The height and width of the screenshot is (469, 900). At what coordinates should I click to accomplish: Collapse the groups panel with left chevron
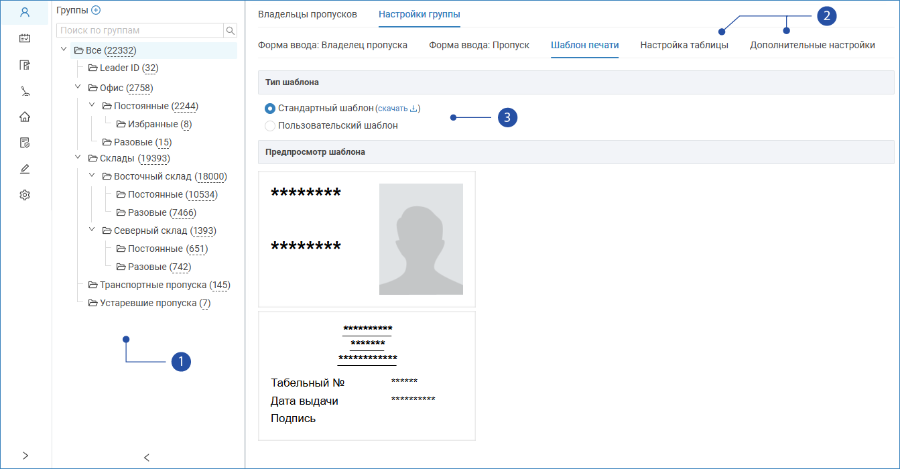coord(146,458)
